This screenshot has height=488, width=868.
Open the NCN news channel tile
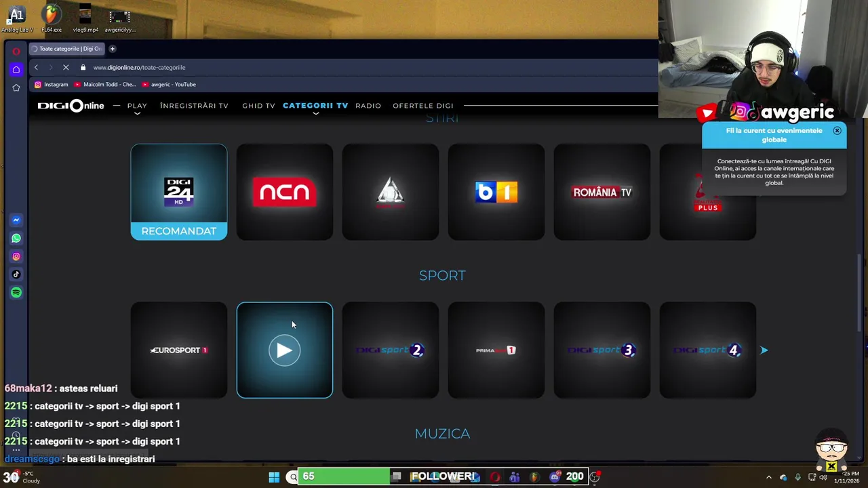[285, 192]
